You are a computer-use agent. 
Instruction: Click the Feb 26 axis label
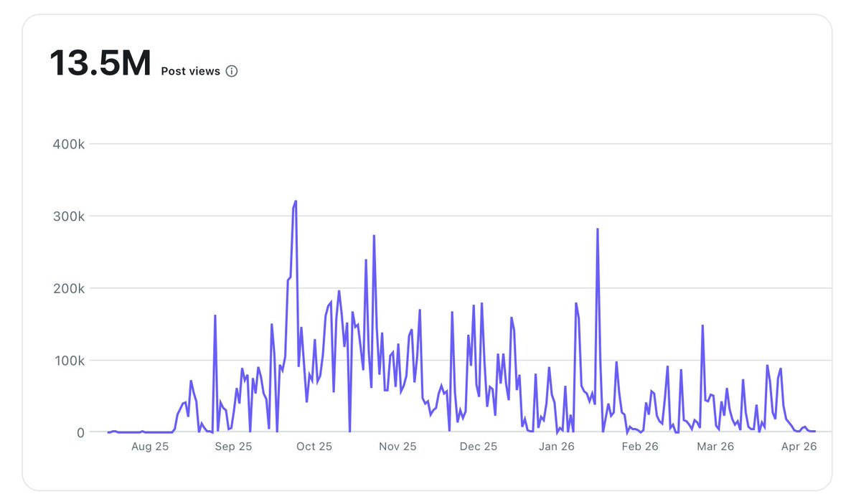pos(639,446)
